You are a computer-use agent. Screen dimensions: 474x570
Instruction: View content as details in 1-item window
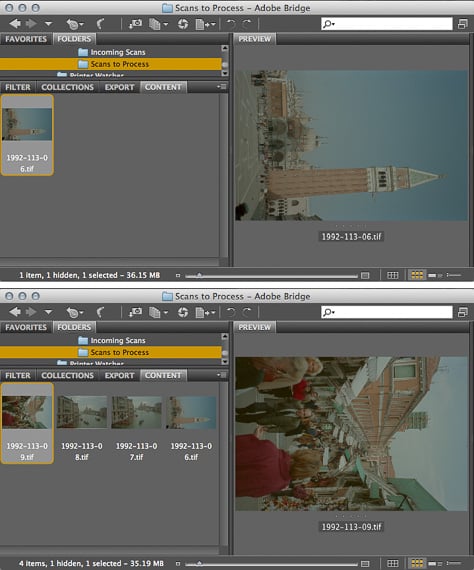click(x=435, y=276)
